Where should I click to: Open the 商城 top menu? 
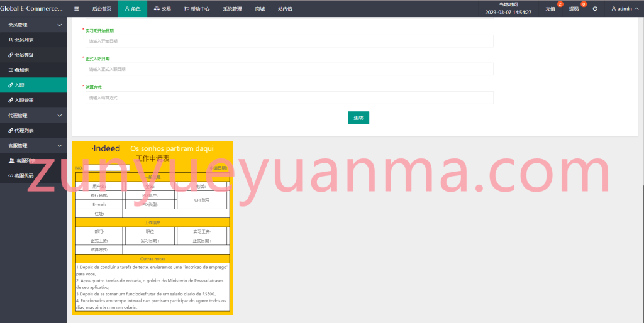(260, 9)
